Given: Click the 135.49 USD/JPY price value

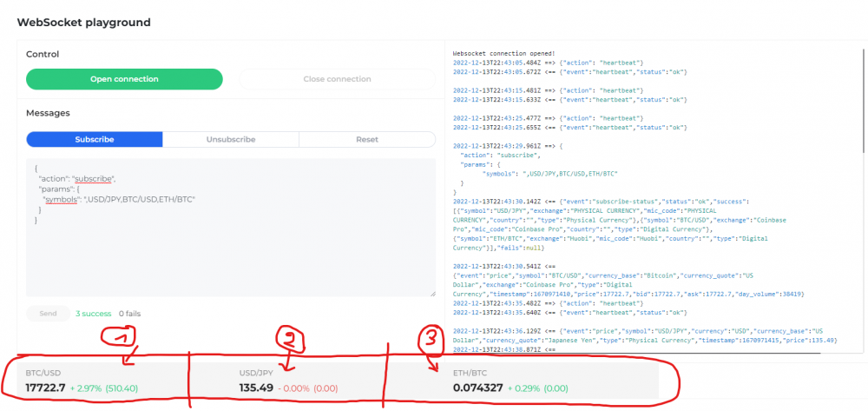Looking at the screenshot, I should point(256,388).
